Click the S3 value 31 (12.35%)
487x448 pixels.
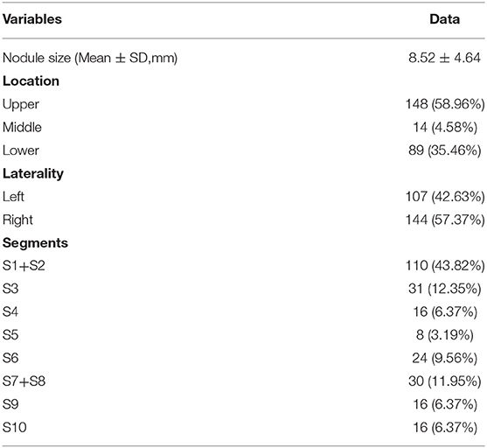point(445,289)
